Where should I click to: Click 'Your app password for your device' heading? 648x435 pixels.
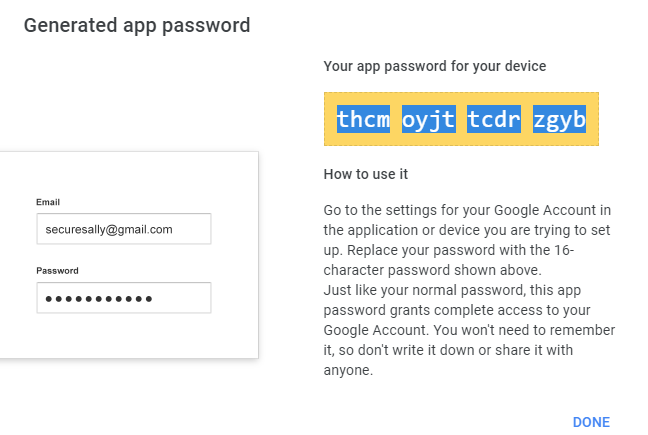click(x=434, y=66)
